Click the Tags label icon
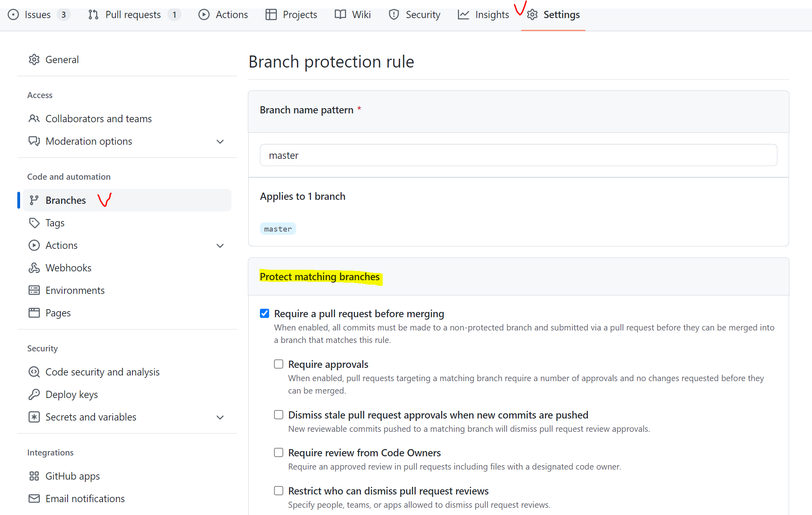 34,223
